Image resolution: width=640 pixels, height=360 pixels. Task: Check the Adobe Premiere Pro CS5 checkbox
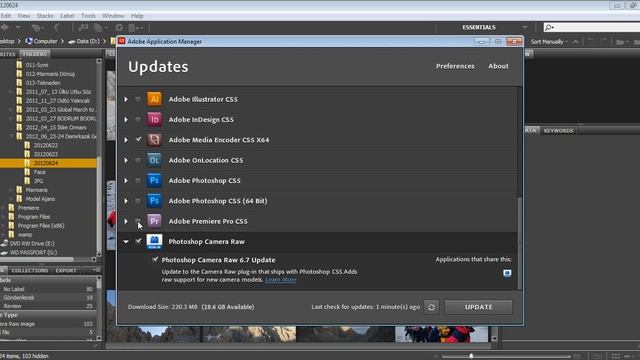[x=138, y=221]
